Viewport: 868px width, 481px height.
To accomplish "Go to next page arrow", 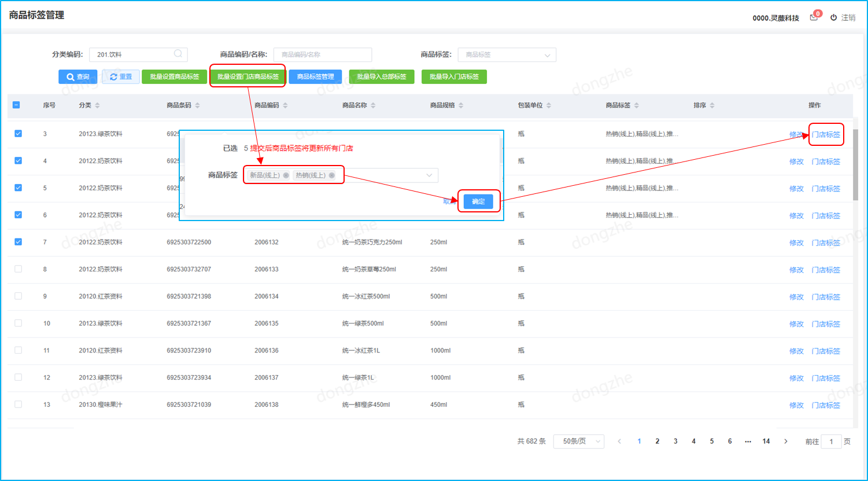I will click(x=785, y=441).
